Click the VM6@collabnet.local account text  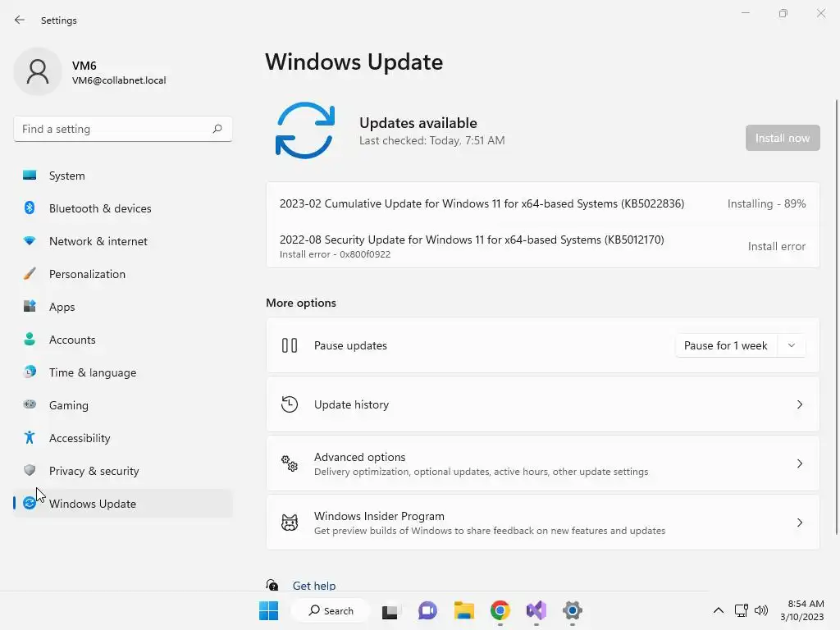(x=119, y=80)
